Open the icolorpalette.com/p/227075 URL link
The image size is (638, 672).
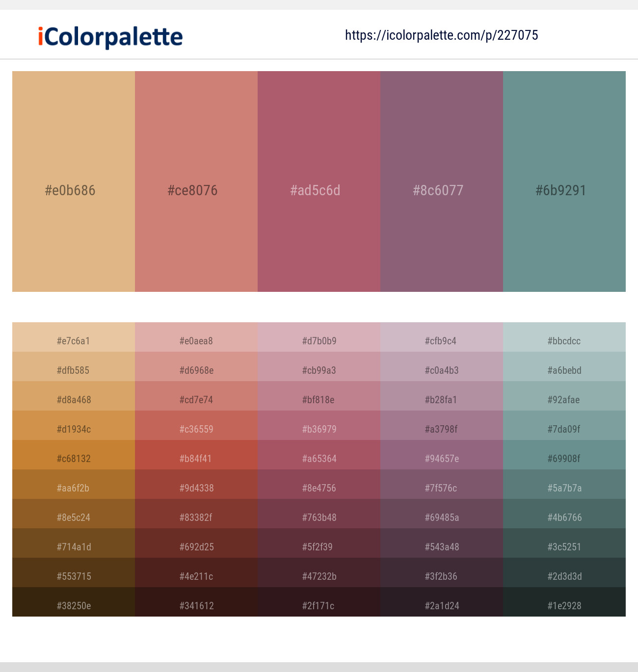[442, 35]
